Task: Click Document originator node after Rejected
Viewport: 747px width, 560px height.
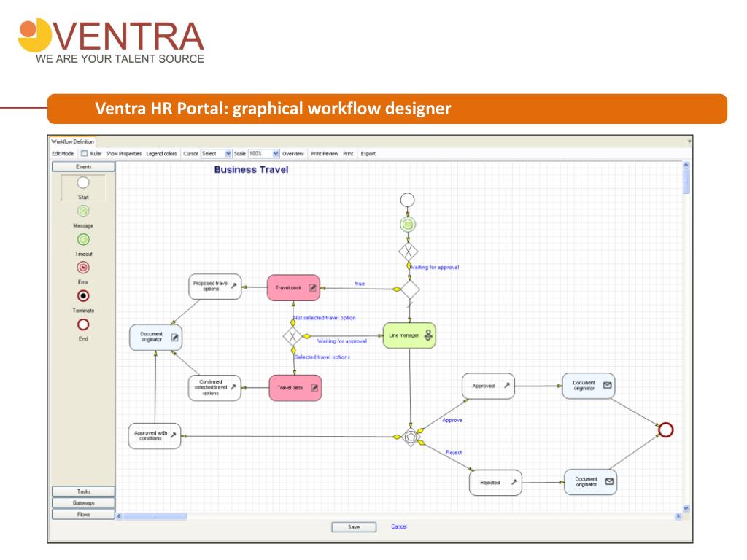Action: 590,482
